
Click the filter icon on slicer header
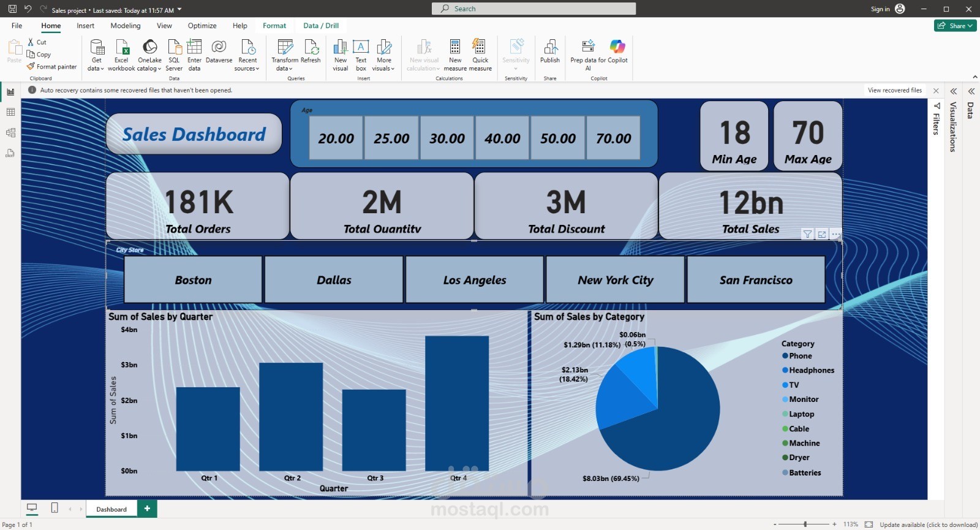807,234
